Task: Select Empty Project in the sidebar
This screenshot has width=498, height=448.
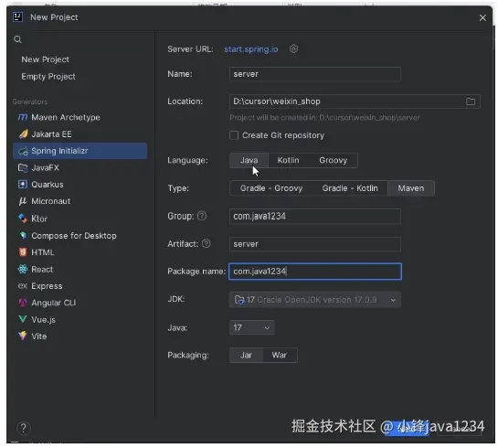Action: [48, 77]
